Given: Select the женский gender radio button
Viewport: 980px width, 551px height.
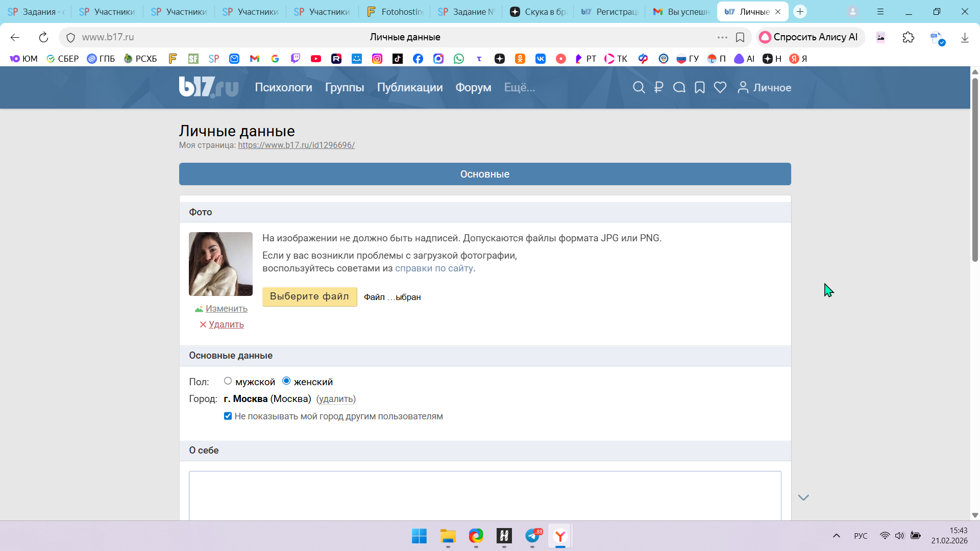Looking at the screenshot, I should point(286,381).
